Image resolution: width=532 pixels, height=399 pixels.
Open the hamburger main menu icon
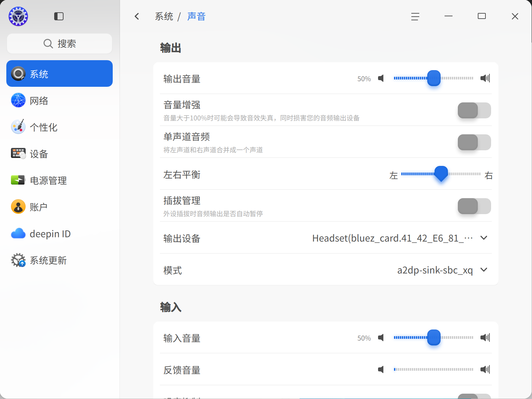pos(415,16)
